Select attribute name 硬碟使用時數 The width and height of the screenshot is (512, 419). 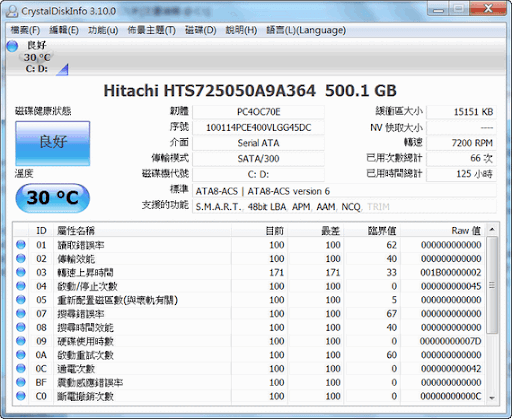click(85, 341)
